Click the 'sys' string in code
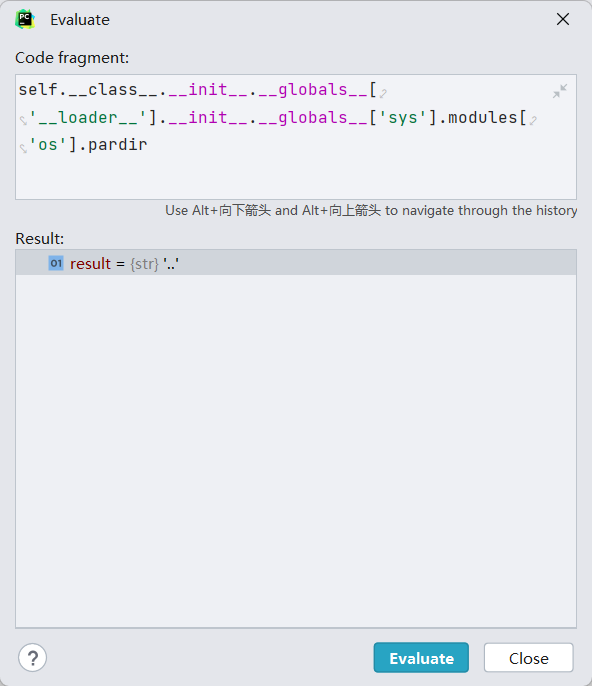The image size is (592, 686). [403, 118]
